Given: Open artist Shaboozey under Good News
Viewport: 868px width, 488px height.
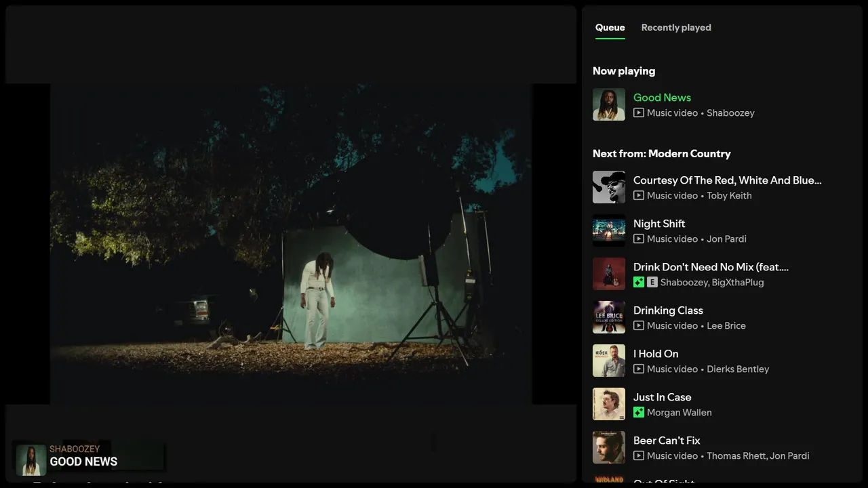Looking at the screenshot, I should tap(730, 113).
